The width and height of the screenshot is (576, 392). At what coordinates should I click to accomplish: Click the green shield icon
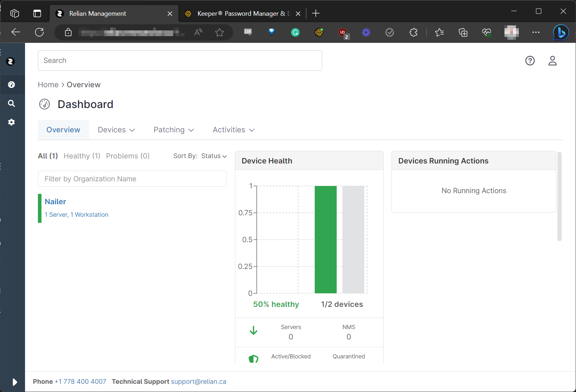[253, 359]
